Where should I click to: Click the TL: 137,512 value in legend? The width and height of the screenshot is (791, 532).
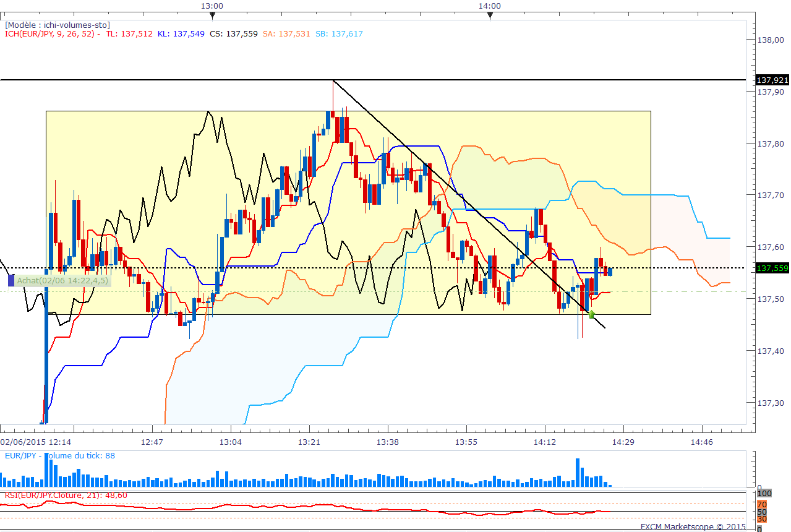[129, 34]
